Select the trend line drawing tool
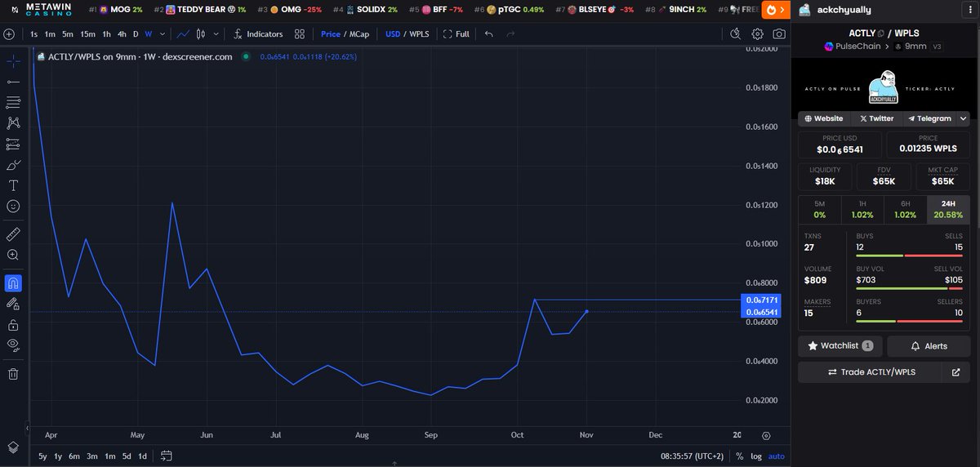Screen dimensions: 980x467 [x=13, y=82]
